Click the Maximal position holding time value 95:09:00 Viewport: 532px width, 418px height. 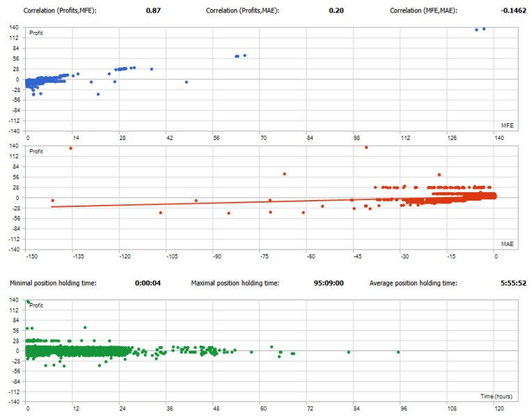click(x=329, y=283)
